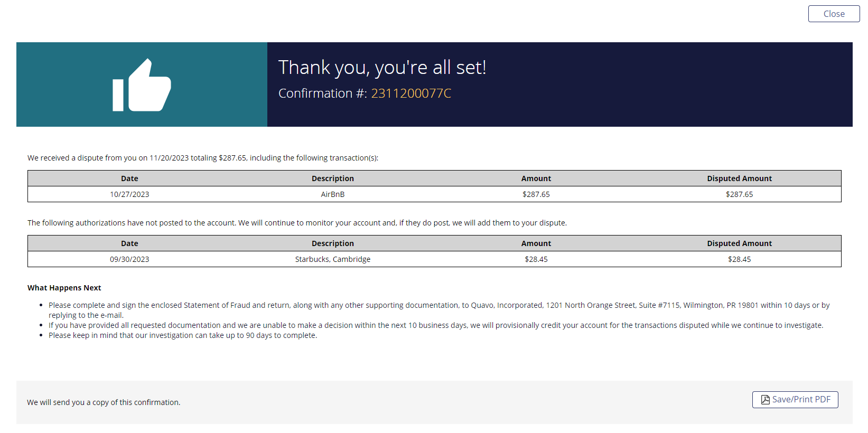The image size is (868, 433).
Task: Click the Disputed Amount header in the authorizations table
Action: point(739,243)
